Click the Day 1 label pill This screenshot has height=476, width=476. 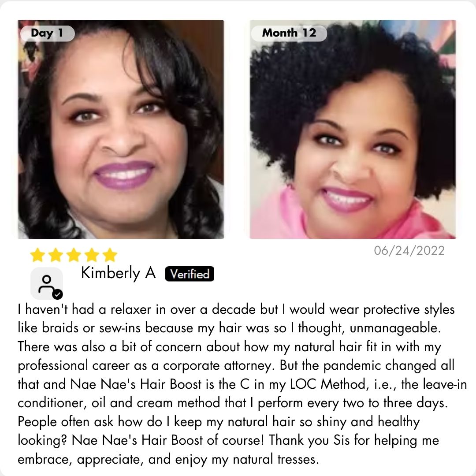pos(47,33)
